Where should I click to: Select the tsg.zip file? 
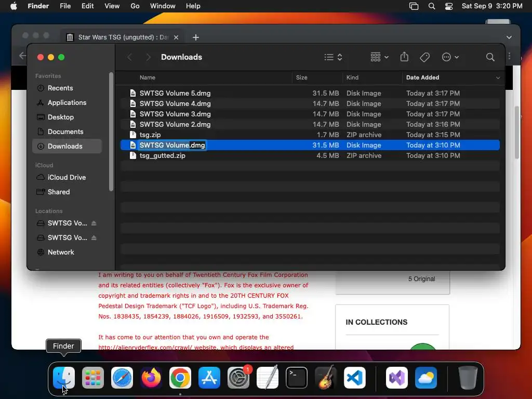coord(310,135)
